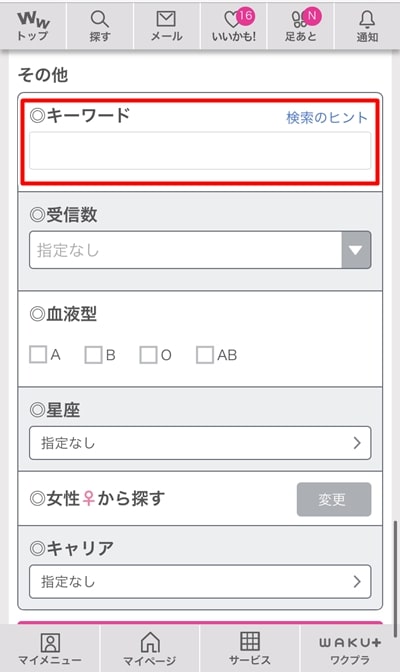400x672 pixels.
Task: Go to マイページ house icon
Action: click(150, 648)
